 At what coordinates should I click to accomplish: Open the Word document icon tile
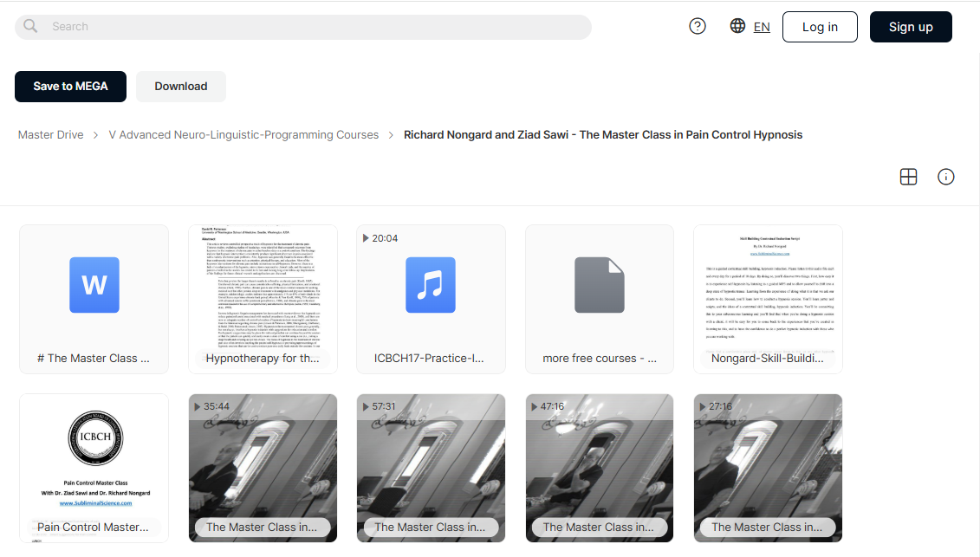tap(94, 285)
